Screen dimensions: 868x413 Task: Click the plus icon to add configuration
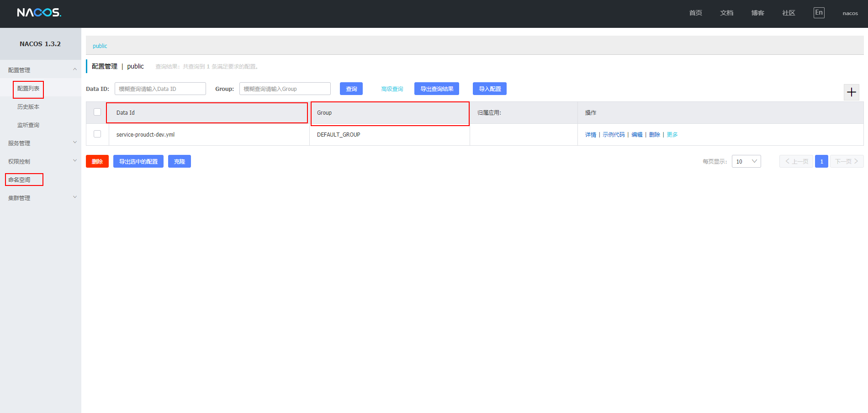[851, 92]
